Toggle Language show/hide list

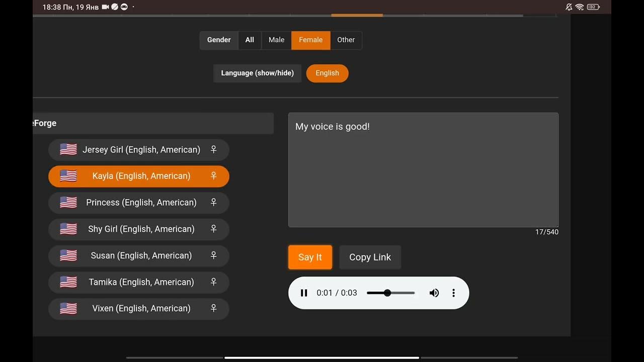[x=257, y=73]
